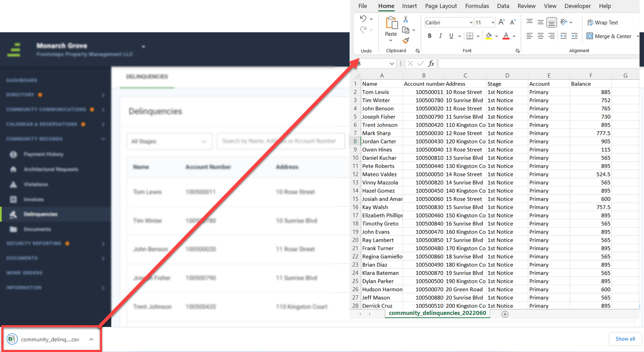
Task: Increase font size with larger A icon
Action: pos(502,22)
